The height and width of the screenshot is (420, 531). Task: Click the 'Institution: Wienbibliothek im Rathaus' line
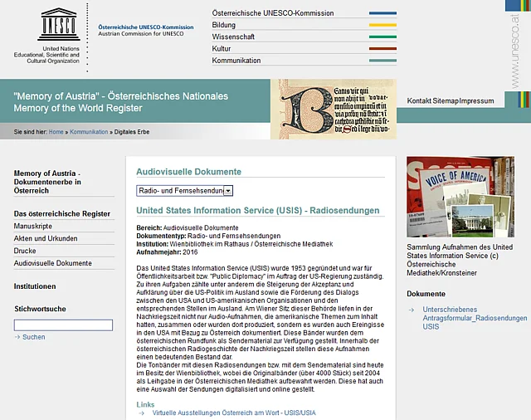(x=234, y=244)
